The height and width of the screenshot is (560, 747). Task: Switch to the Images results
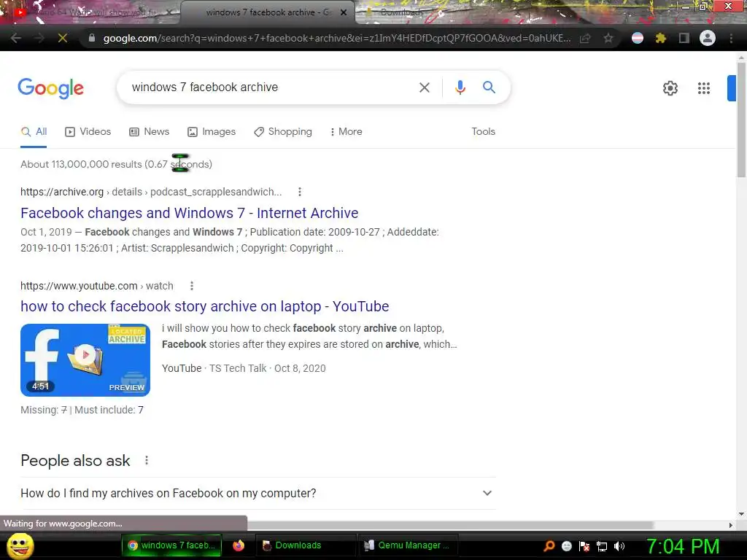(212, 132)
